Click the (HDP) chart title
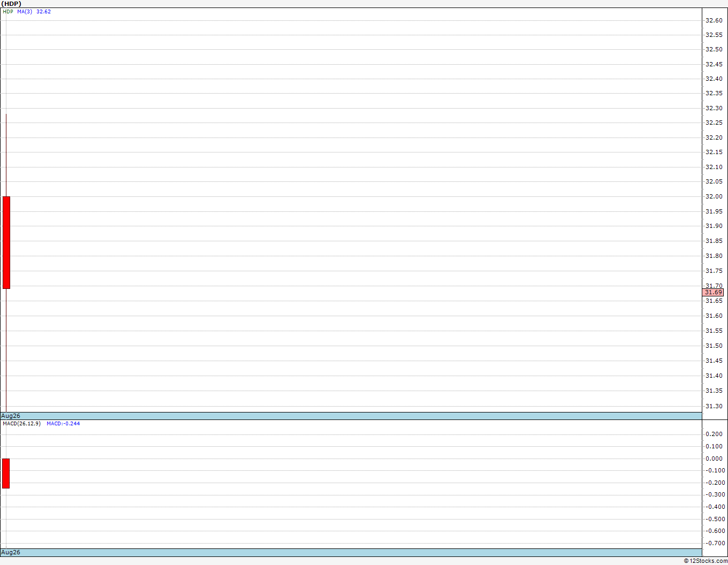 click(x=11, y=4)
